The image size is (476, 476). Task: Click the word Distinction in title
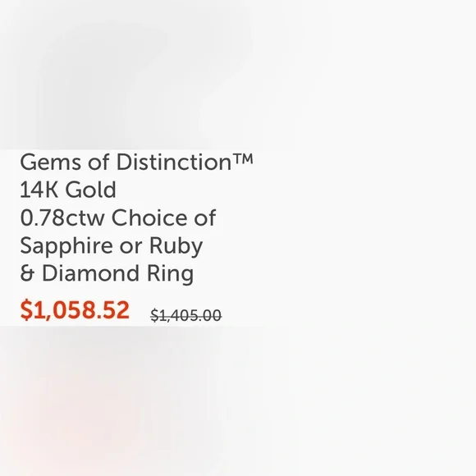(174, 162)
